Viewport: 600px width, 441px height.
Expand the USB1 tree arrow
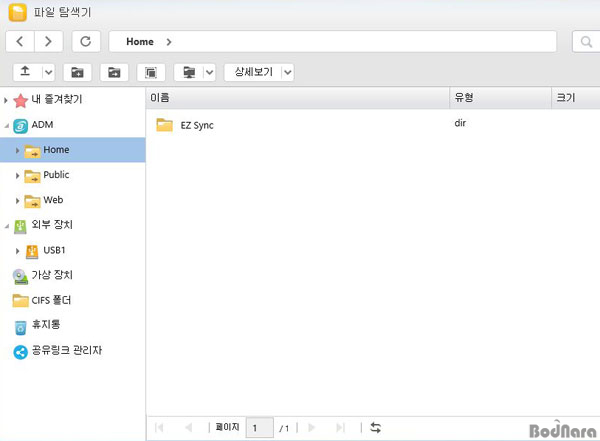pyautogui.click(x=17, y=251)
